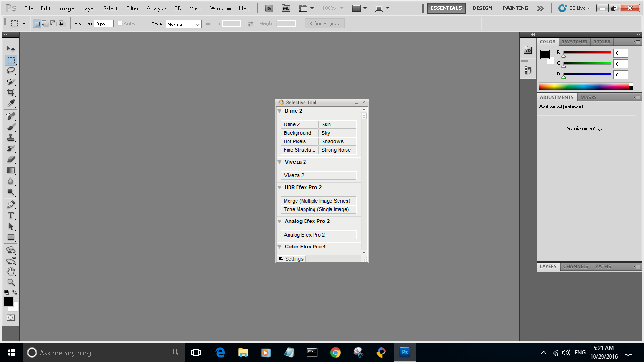Select the Blur tool
The height and width of the screenshot is (362, 644).
pyautogui.click(x=11, y=181)
